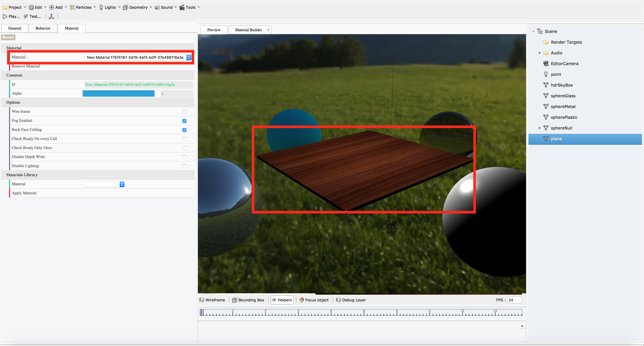Toggle the Wireframe view icon

click(202, 300)
